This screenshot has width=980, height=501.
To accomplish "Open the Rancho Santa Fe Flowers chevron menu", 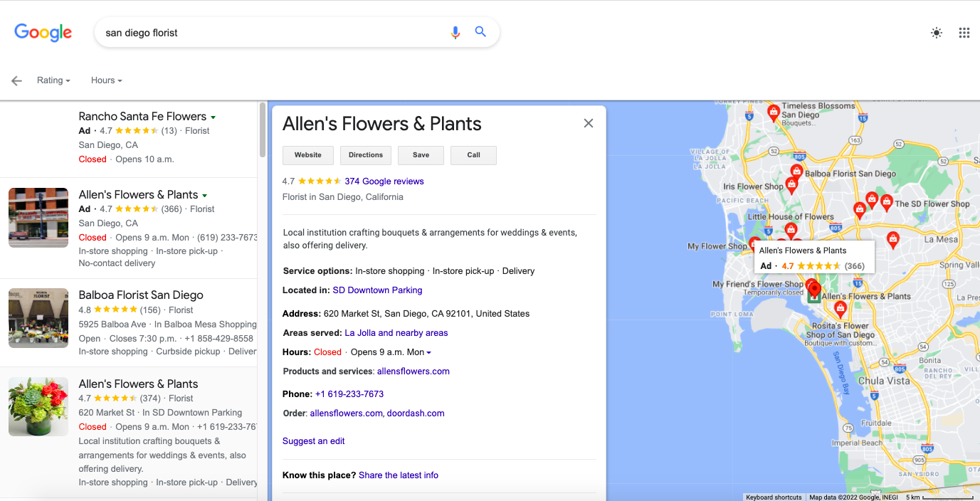I will point(213,116).
